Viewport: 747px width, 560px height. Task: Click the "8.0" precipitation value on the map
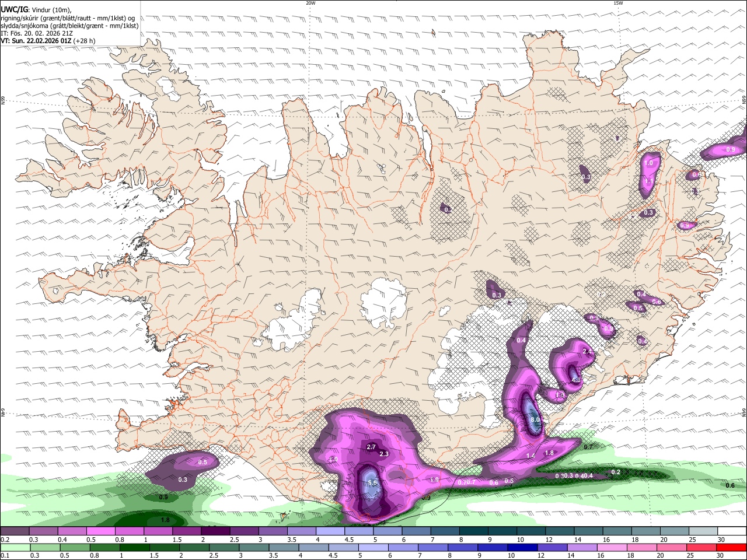pyautogui.click(x=535, y=419)
